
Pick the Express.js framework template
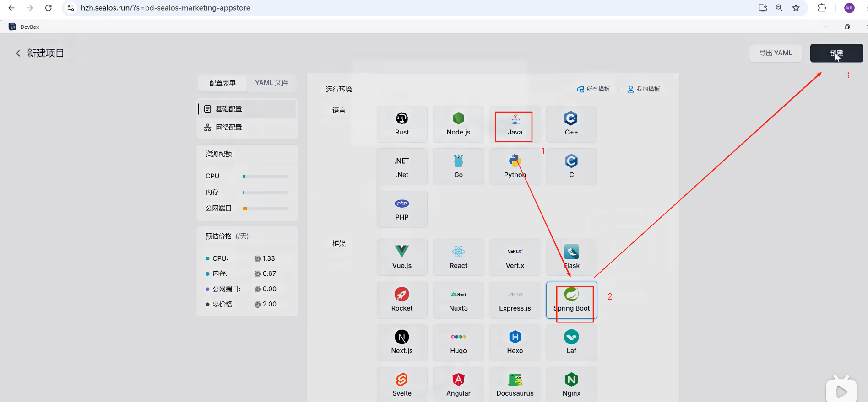[515, 300]
